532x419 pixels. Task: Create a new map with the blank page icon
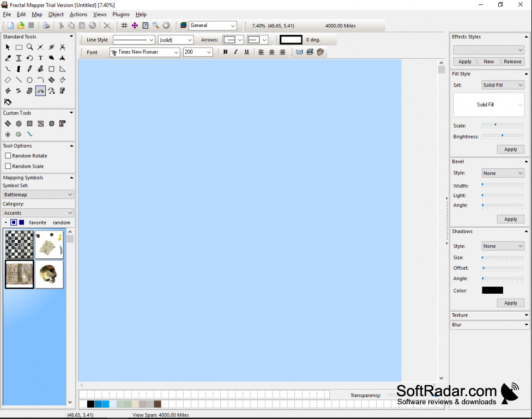[10, 26]
